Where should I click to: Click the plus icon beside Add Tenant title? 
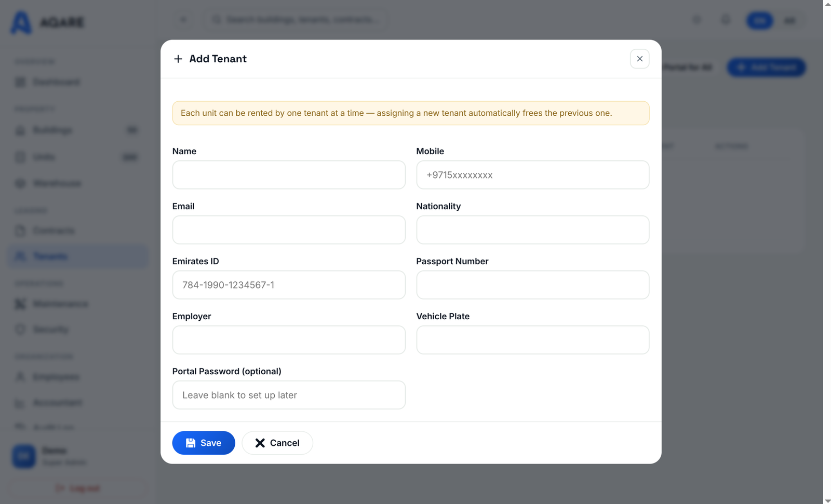178,59
